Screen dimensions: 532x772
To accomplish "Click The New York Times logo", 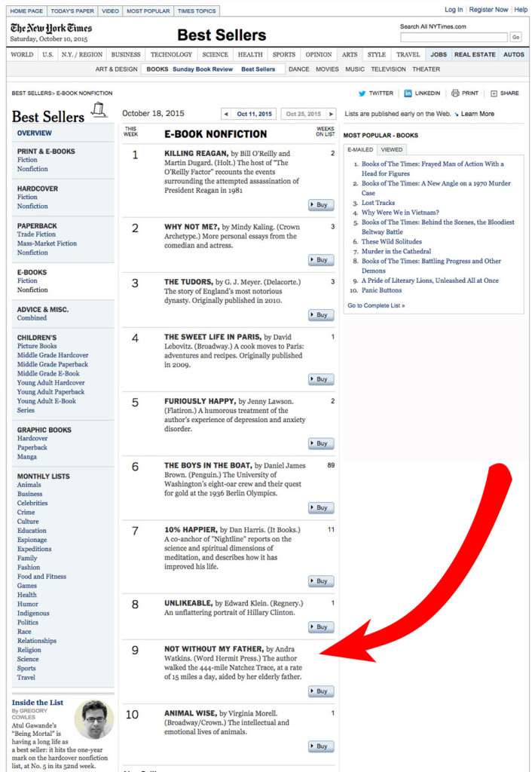I will [x=51, y=28].
